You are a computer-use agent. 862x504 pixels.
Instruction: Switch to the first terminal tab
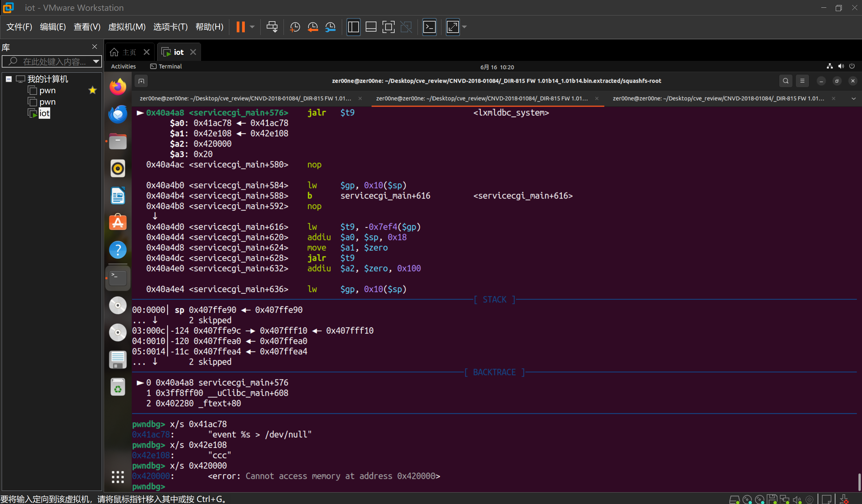click(245, 98)
